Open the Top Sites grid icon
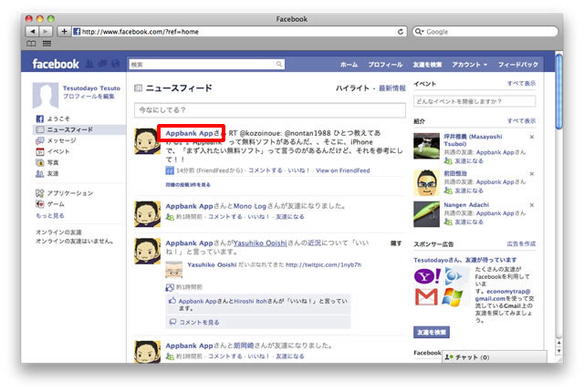This screenshot has height=392, width=584. point(47,44)
